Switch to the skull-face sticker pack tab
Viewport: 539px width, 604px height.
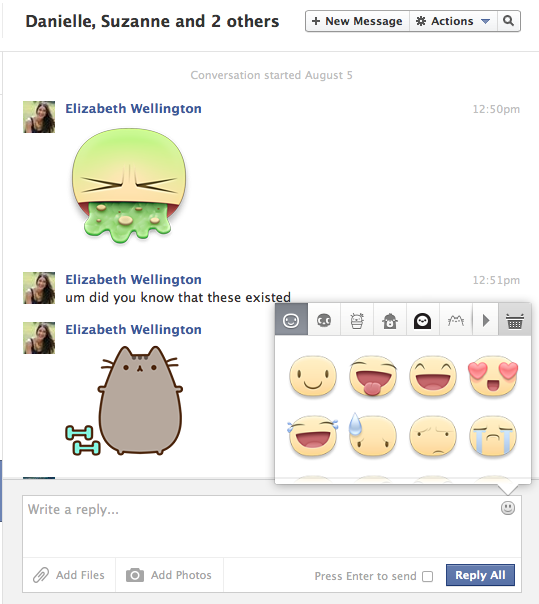(324, 320)
